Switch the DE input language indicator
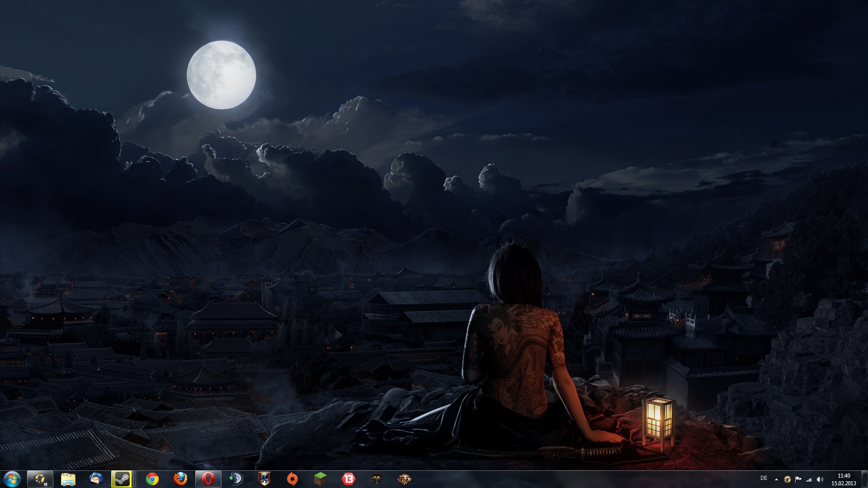 click(764, 478)
